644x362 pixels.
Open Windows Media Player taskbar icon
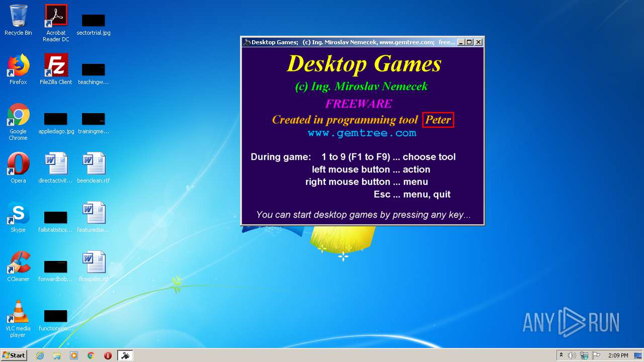pyautogui.click(x=74, y=355)
